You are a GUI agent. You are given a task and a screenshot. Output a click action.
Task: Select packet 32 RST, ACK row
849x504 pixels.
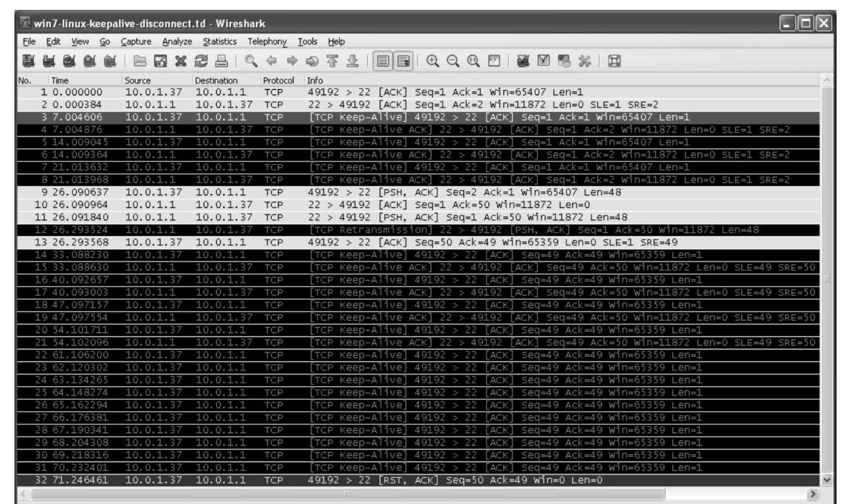coord(418,480)
